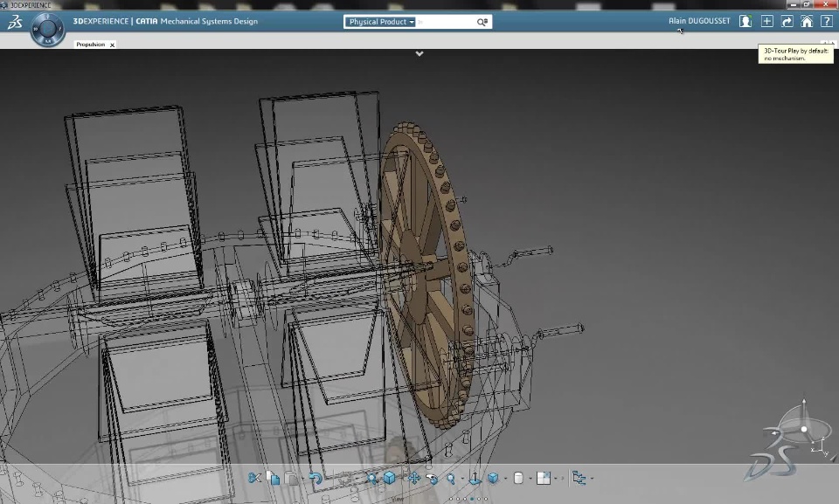Click the search magnifier button
Viewport: 839px width, 504px height.
(482, 22)
